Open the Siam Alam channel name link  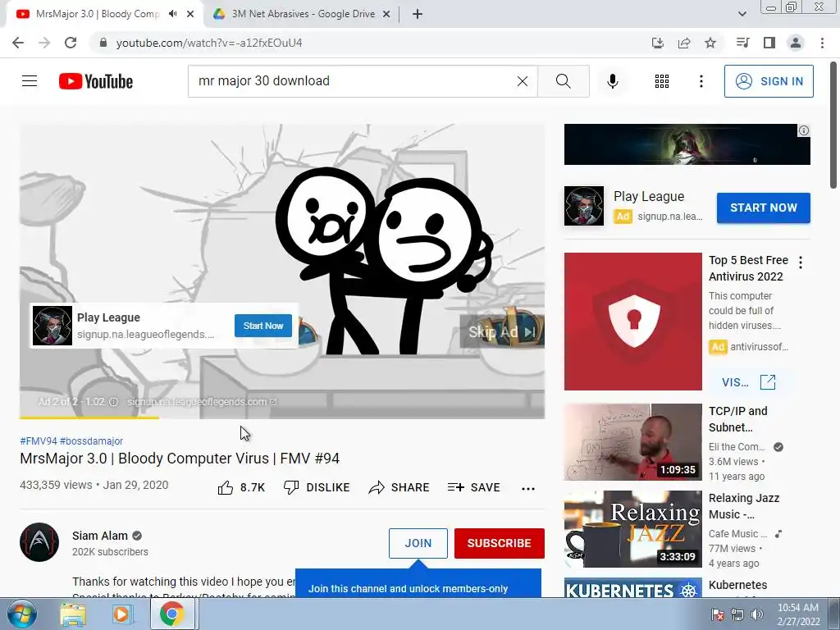(100, 536)
